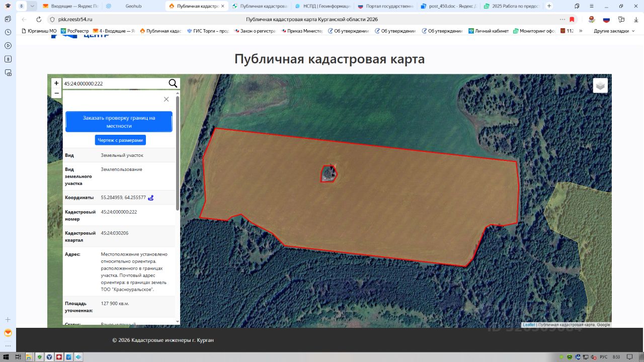Open Юргамыш МО bookmark
This screenshot has height=362, width=644.
39,31
